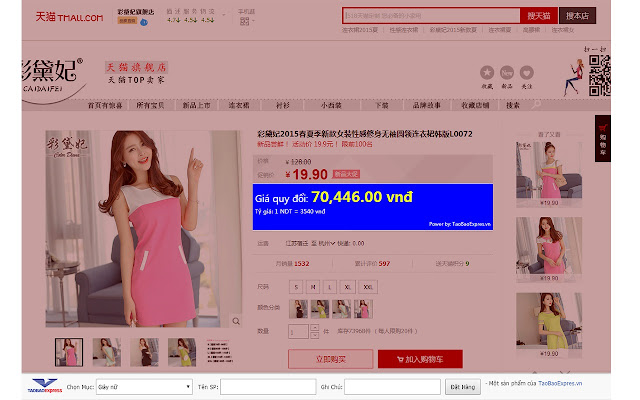Open the 新品上市 nav tab
The width and height of the screenshot is (640, 400).
[196, 105]
